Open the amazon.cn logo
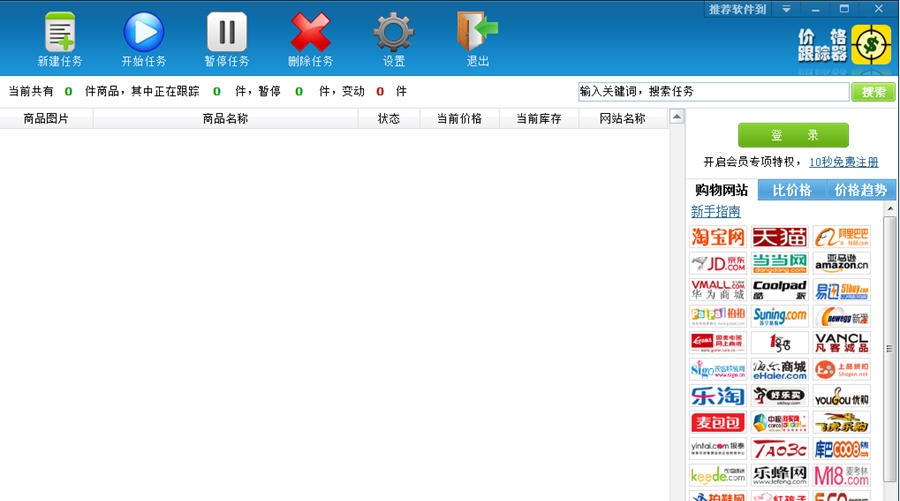The image size is (900, 501). coord(841,263)
